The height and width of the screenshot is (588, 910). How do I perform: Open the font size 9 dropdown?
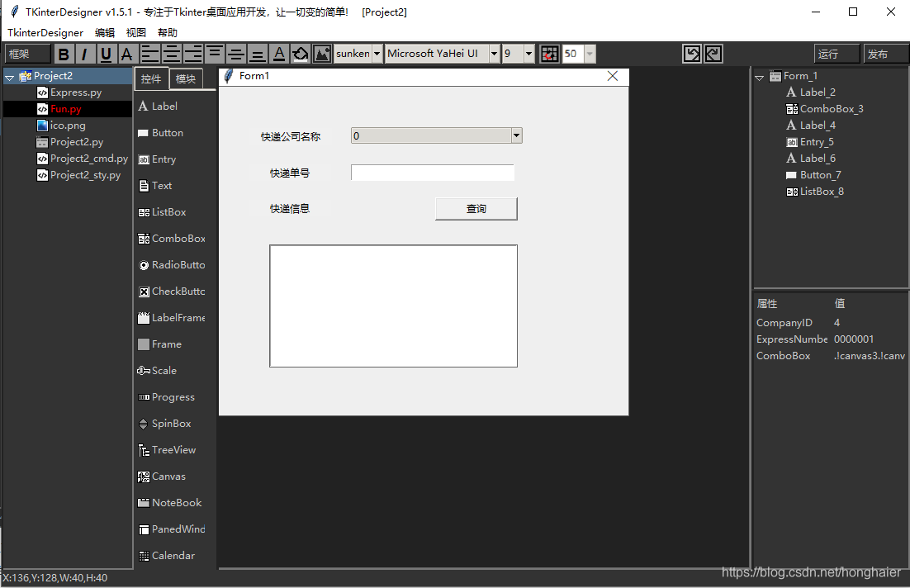[528, 54]
